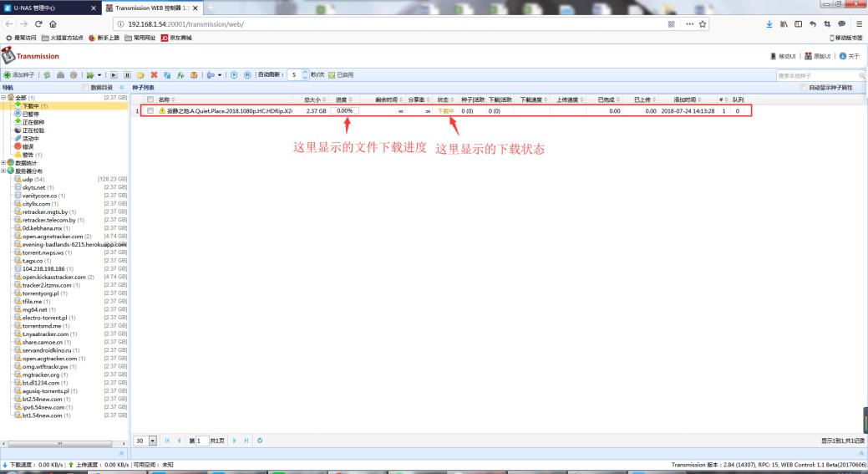Toggle the 自动显示种子属性 checkbox

(804, 87)
